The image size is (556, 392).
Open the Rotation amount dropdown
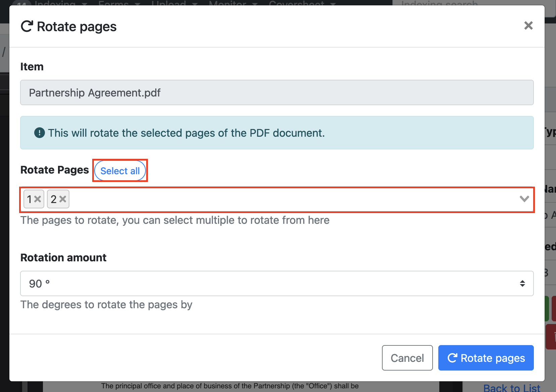(277, 283)
